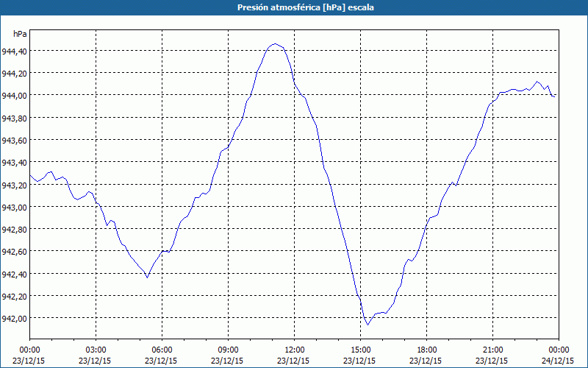Click the 944,20 y-axis label
The width and height of the screenshot is (588, 368).
[14, 73]
